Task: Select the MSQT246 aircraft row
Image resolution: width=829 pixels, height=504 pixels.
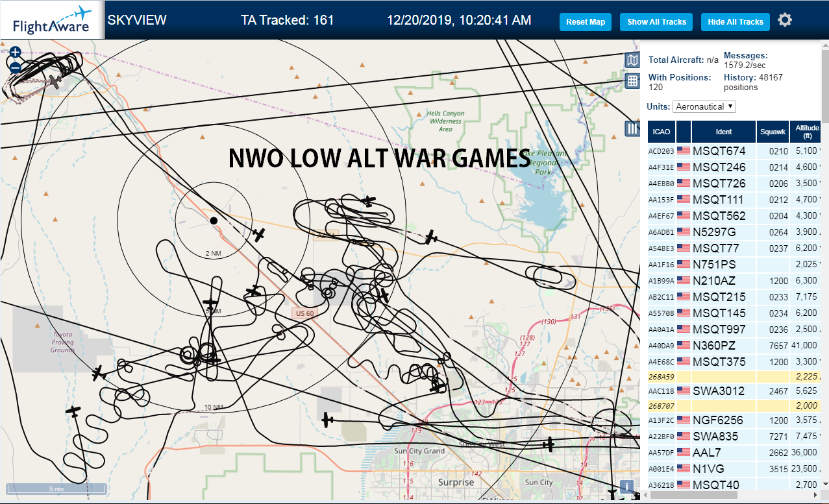Action: pyautogui.click(x=734, y=167)
